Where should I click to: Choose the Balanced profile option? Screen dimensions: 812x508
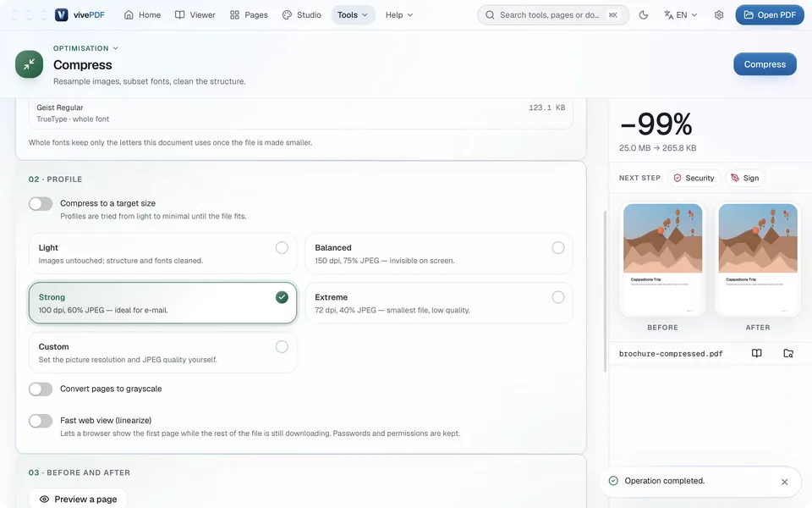click(x=439, y=253)
